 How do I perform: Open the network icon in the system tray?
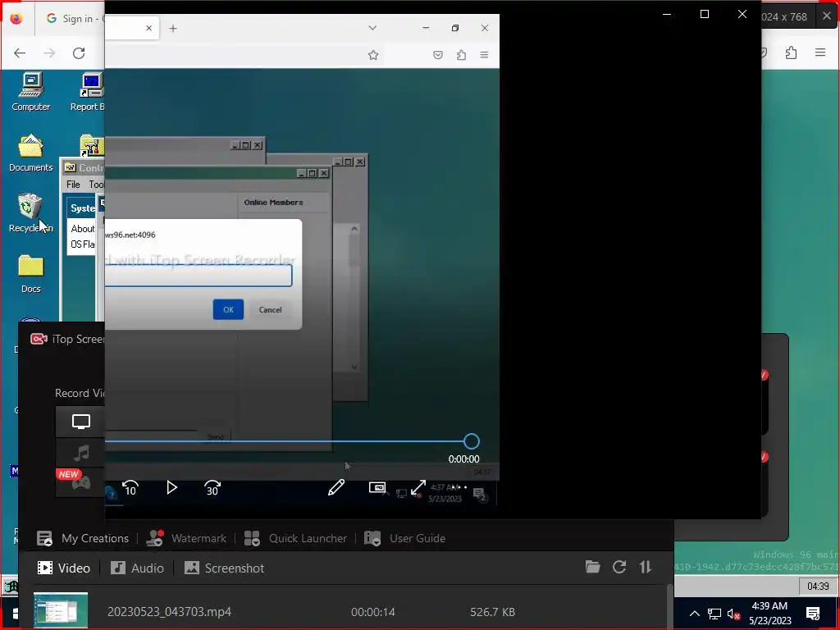point(714,614)
